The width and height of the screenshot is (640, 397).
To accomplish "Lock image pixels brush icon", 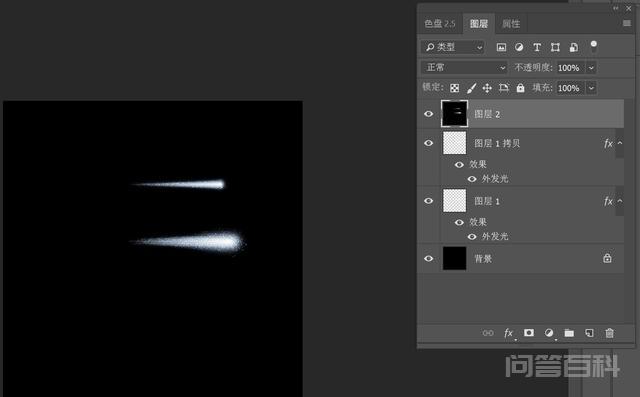I will pos(471,88).
